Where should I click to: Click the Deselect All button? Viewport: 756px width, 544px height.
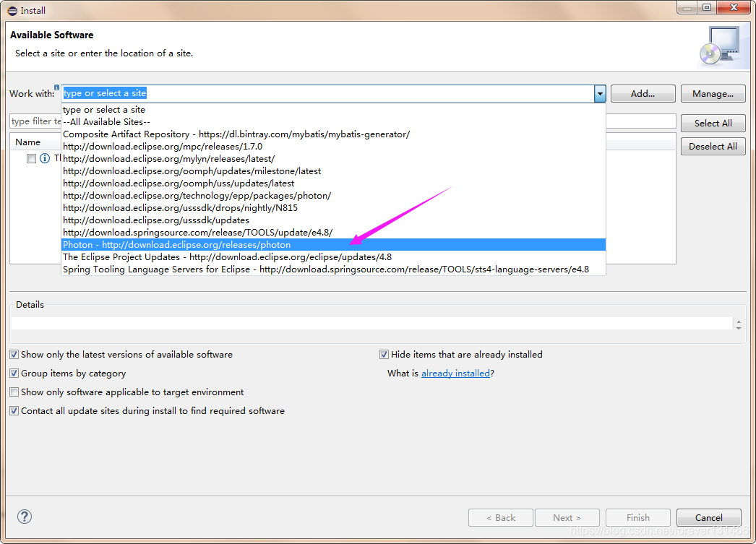point(713,147)
